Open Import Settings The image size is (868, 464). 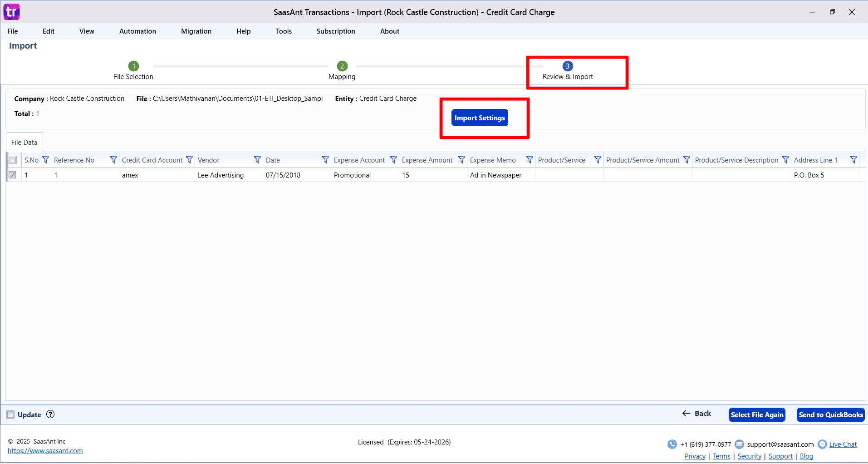click(x=480, y=118)
